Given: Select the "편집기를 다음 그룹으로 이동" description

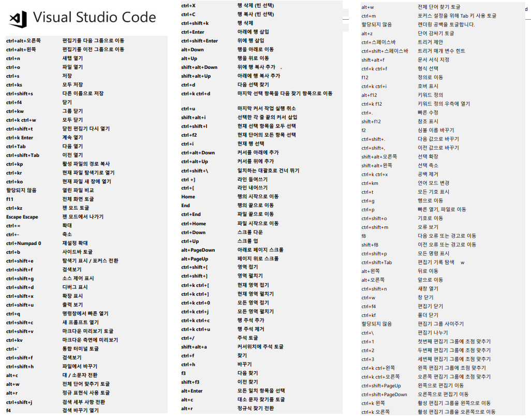Looking at the screenshot, I should 93,40.
